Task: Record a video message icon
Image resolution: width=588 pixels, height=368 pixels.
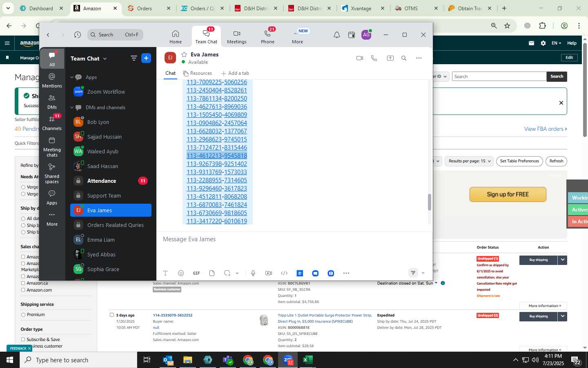Action: pos(269,273)
